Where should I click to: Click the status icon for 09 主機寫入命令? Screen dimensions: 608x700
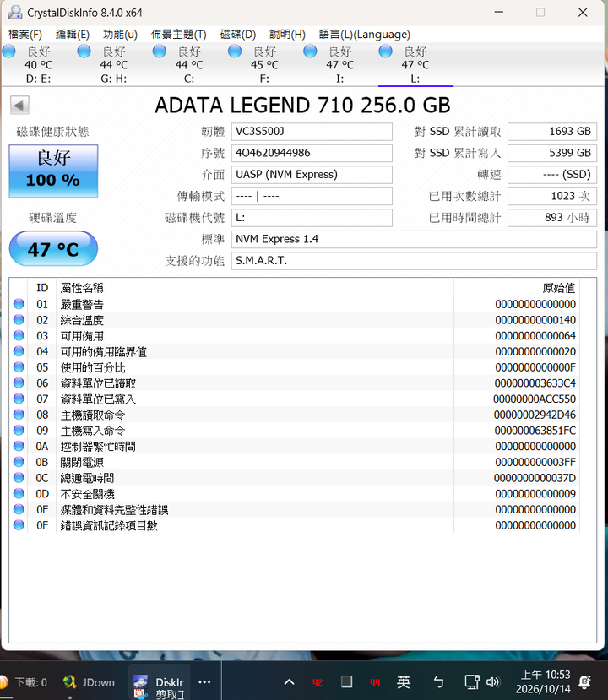pos(19,431)
